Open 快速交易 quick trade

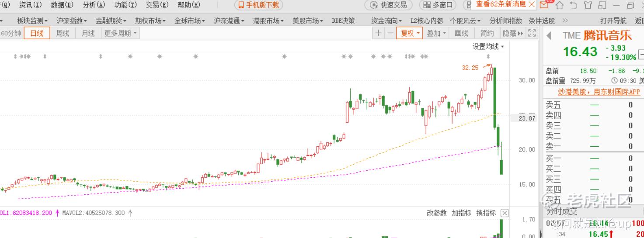click(389, 5)
